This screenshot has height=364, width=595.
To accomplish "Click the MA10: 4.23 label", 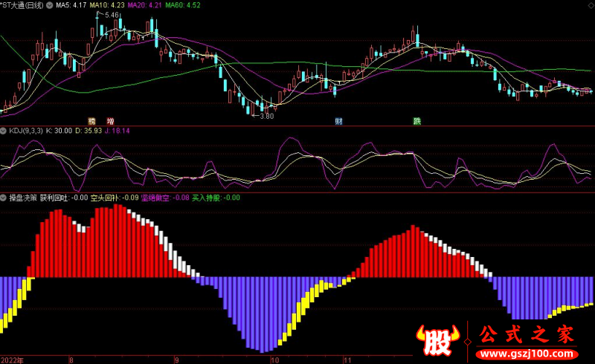I will click(107, 5).
